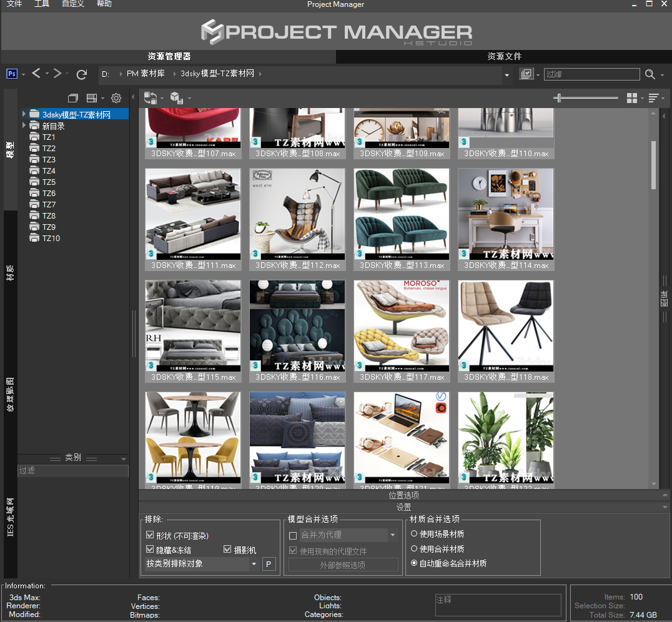
Task: Open the 自定义 menu
Action: [x=73, y=4]
